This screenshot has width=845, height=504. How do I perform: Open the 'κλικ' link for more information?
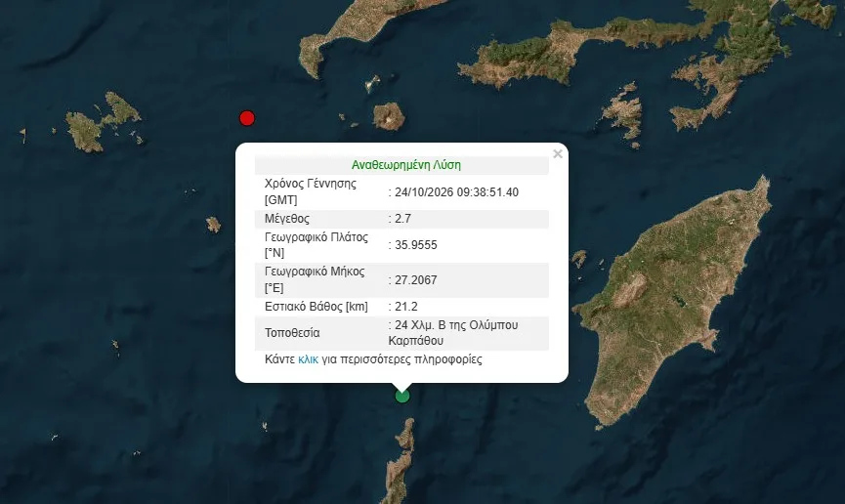pyautogui.click(x=309, y=359)
